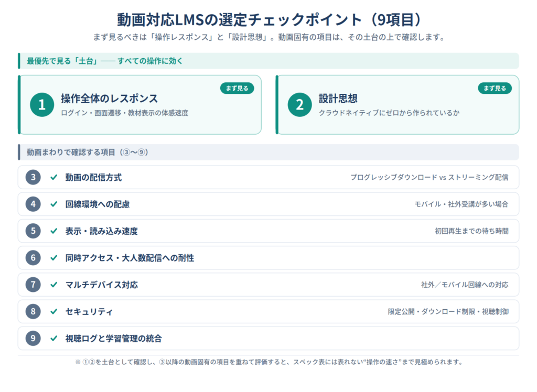Click モバイル・社外受講が多い場合 note
The image size is (537, 392).
pyautogui.click(x=461, y=204)
